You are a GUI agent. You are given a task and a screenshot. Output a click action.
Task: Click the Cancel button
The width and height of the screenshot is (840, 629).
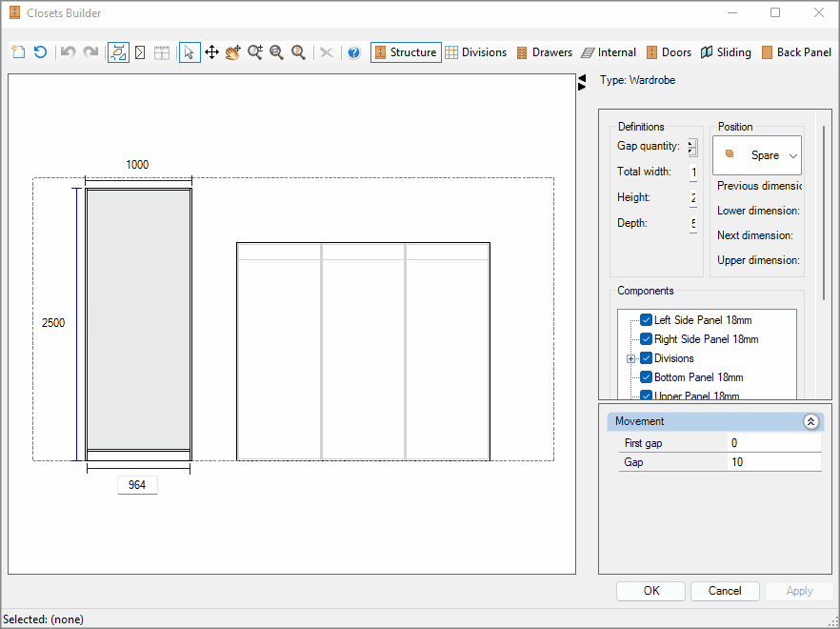coord(725,591)
